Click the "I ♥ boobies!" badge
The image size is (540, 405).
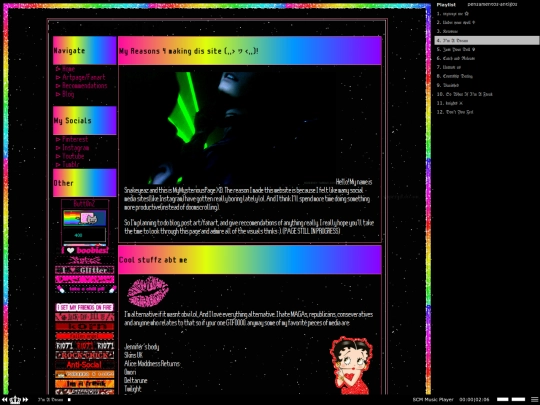click(85, 250)
